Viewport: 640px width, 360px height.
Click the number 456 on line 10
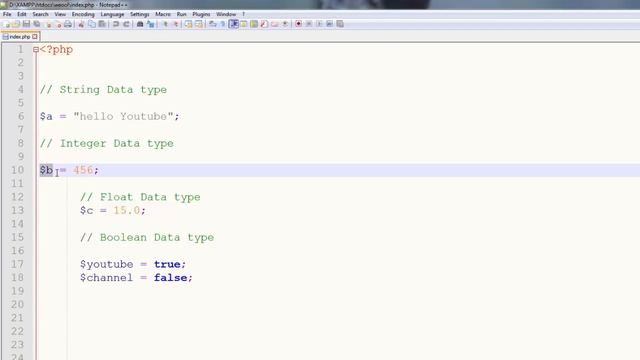(83, 170)
